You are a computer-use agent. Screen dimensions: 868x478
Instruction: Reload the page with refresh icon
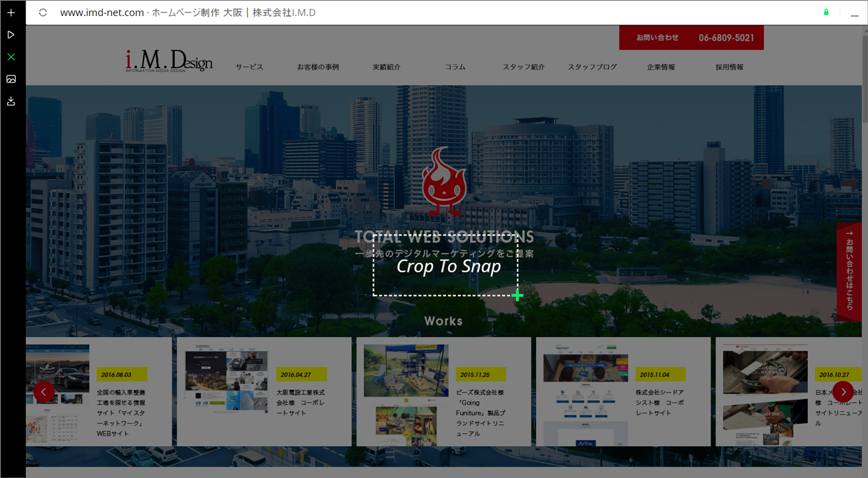click(43, 13)
